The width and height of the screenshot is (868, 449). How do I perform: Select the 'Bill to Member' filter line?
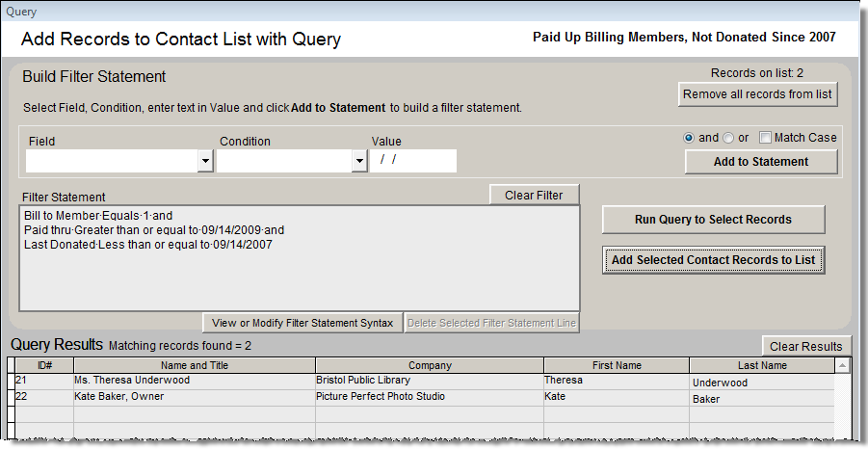coord(98,216)
